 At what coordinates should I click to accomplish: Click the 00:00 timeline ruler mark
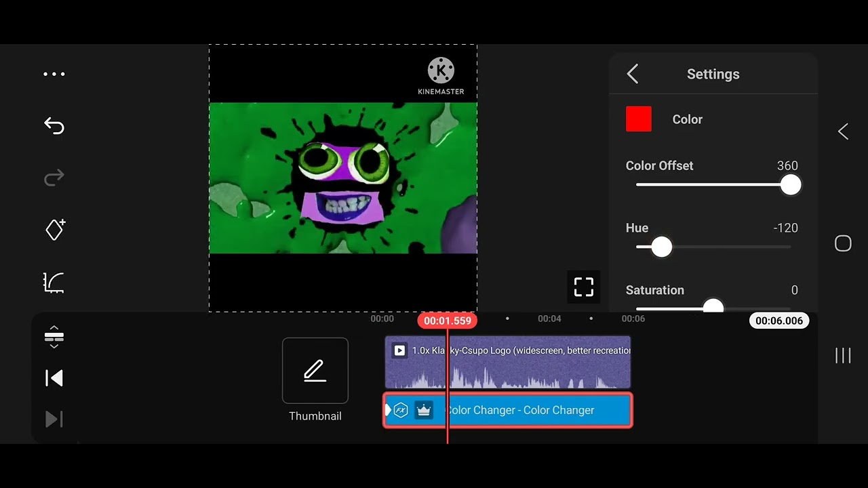[382, 319]
